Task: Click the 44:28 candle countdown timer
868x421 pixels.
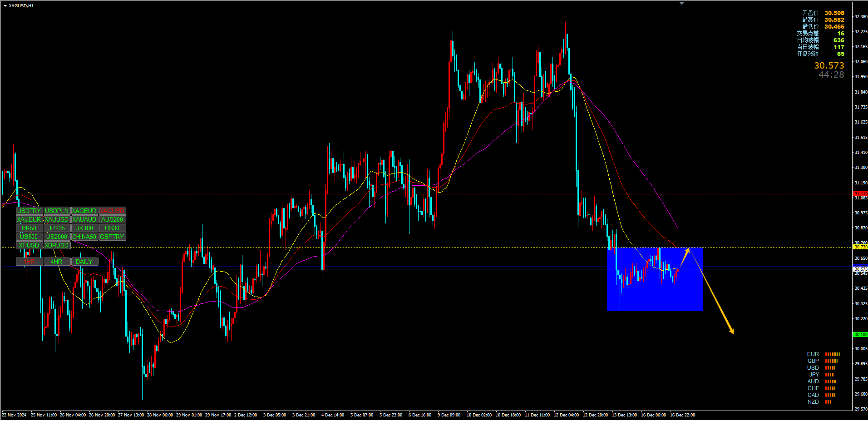Action: pos(831,74)
